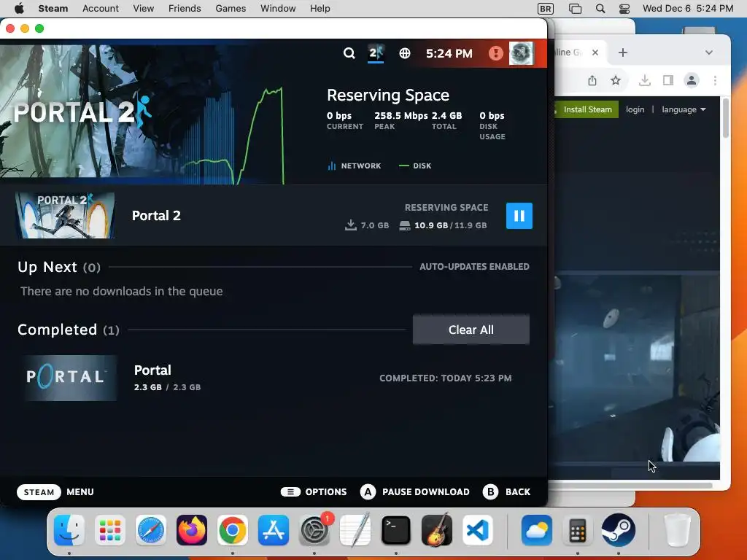Open the STEAM menu button
Image resolution: width=747 pixels, height=560 pixels.
[39, 492]
